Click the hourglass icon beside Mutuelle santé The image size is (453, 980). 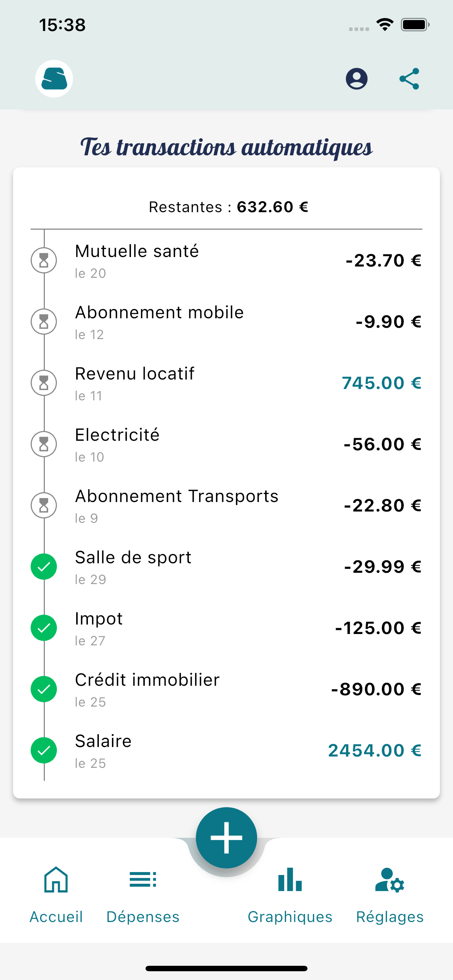[44, 261]
